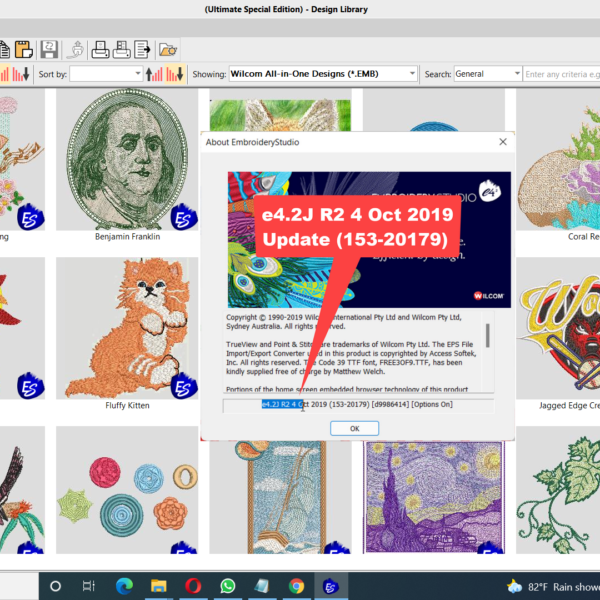Click the export list icon with arrow
This screenshot has width=600, height=600.
tap(143, 48)
